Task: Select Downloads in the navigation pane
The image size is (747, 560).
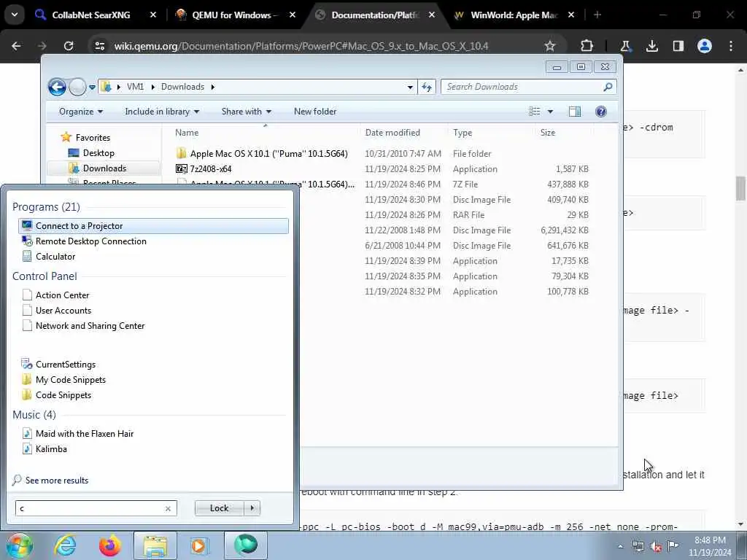Action: pos(104,168)
